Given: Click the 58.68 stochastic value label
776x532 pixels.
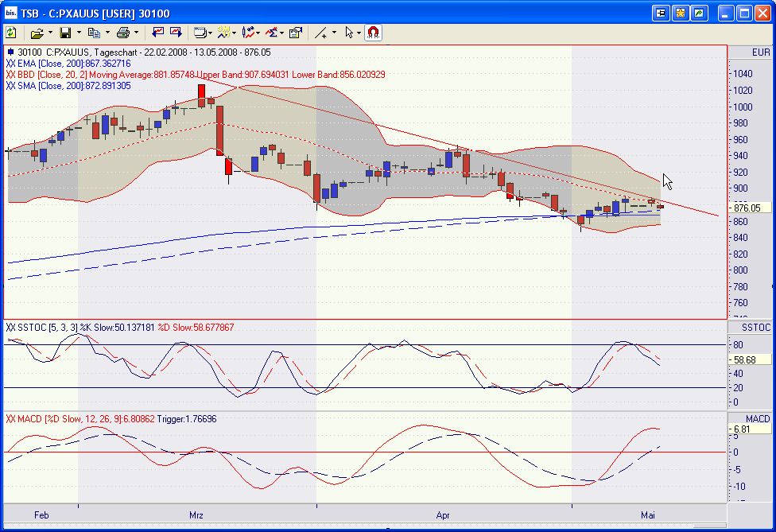Looking at the screenshot, I should coord(751,359).
